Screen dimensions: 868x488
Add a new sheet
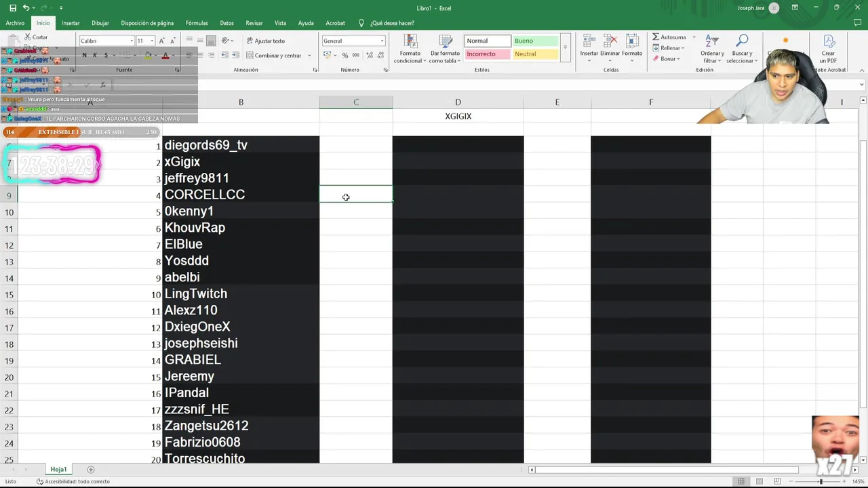click(x=90, y=469)
